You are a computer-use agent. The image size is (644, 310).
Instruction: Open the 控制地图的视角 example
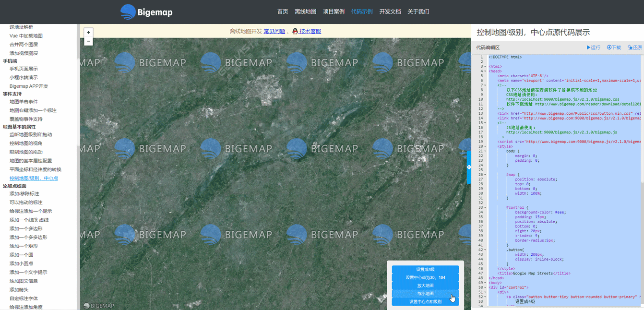(26, 143)
